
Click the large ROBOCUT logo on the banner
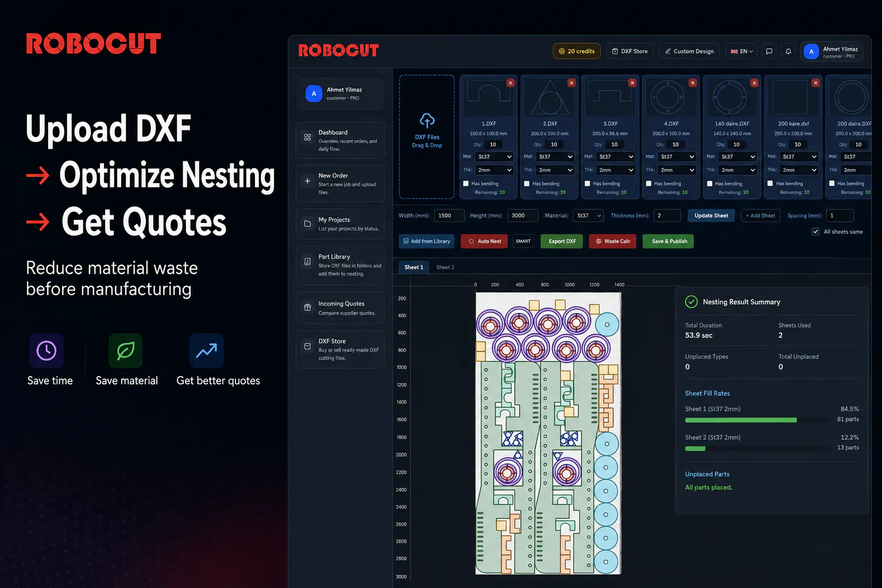pyautogui.click(x=94, y=44)
